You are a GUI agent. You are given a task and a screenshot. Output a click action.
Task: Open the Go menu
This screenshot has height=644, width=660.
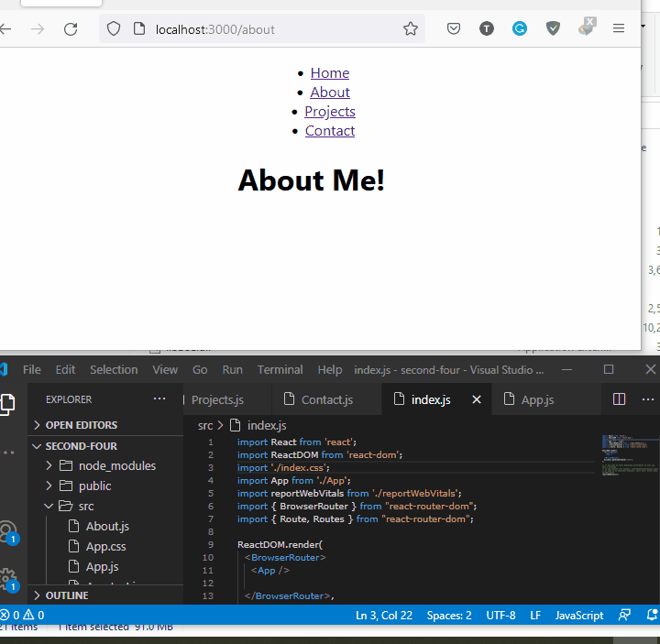click(200, 370)
